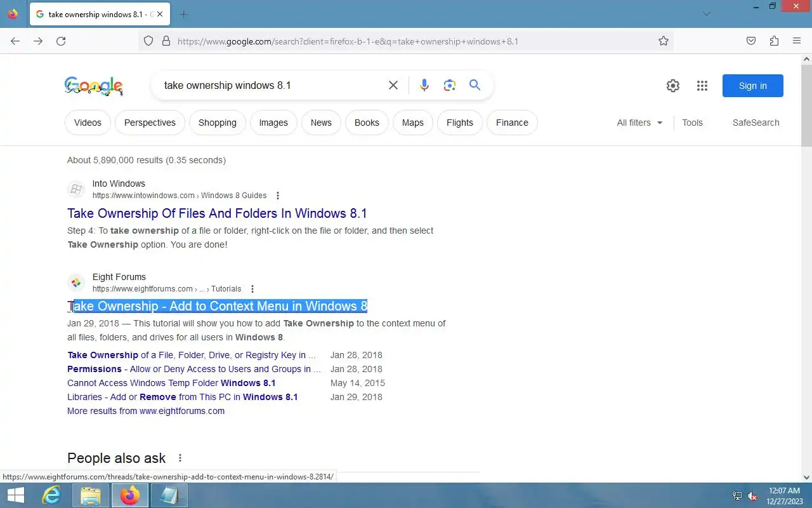The height and width of the screenshot is (508, 812).
Task: Open the People also ask options dots
Action: point(180,458)
